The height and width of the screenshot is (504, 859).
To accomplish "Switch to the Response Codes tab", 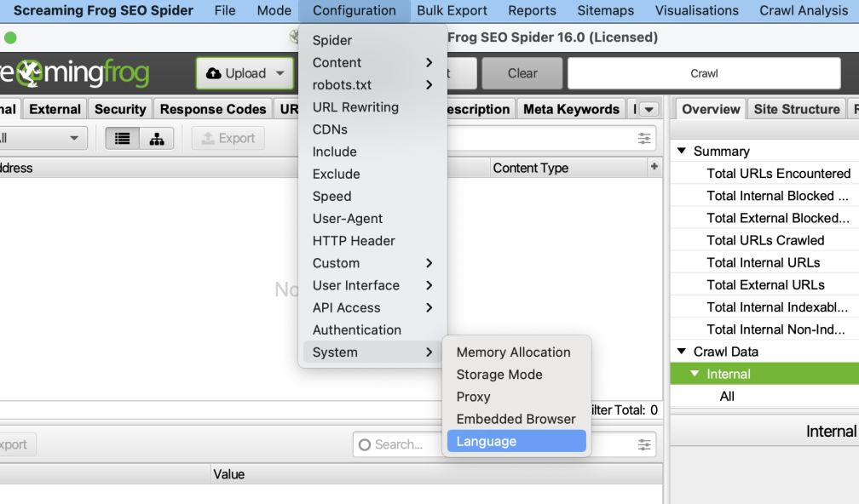I will (212, 110).
